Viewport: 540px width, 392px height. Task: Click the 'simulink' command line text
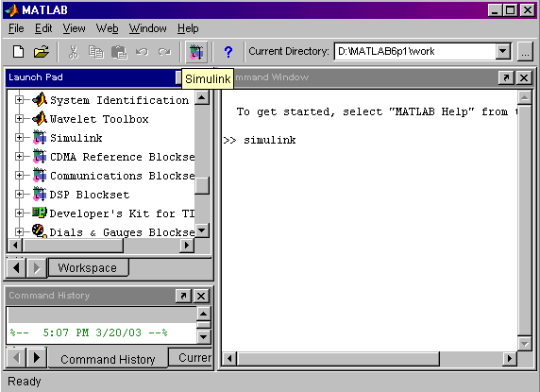270,140
